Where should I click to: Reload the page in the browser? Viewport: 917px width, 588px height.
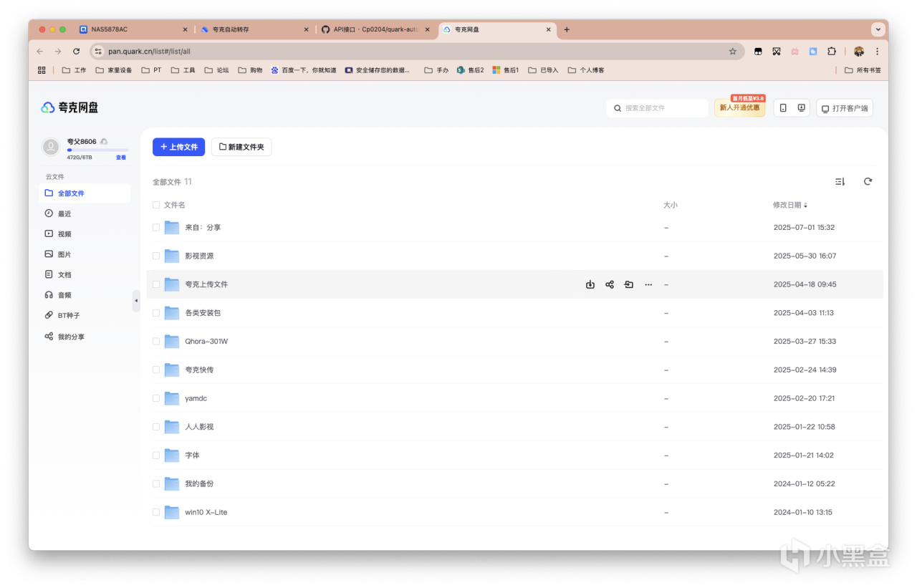point(77,52)
